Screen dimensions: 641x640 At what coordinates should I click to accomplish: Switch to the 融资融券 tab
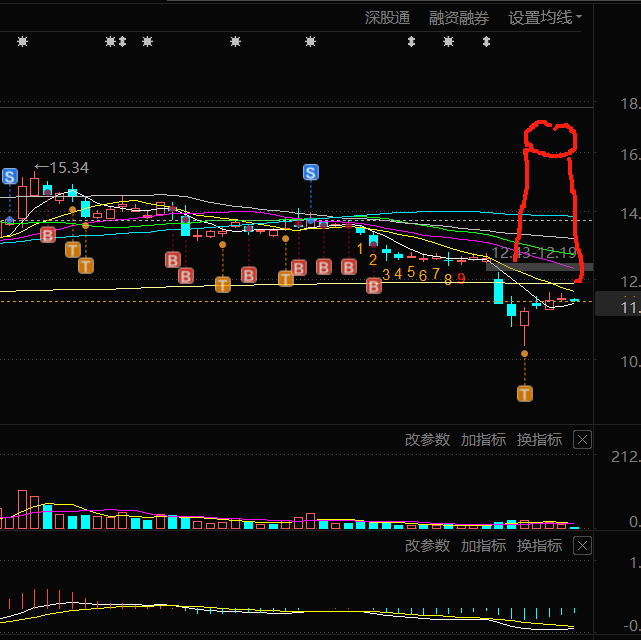pos(459,18)
